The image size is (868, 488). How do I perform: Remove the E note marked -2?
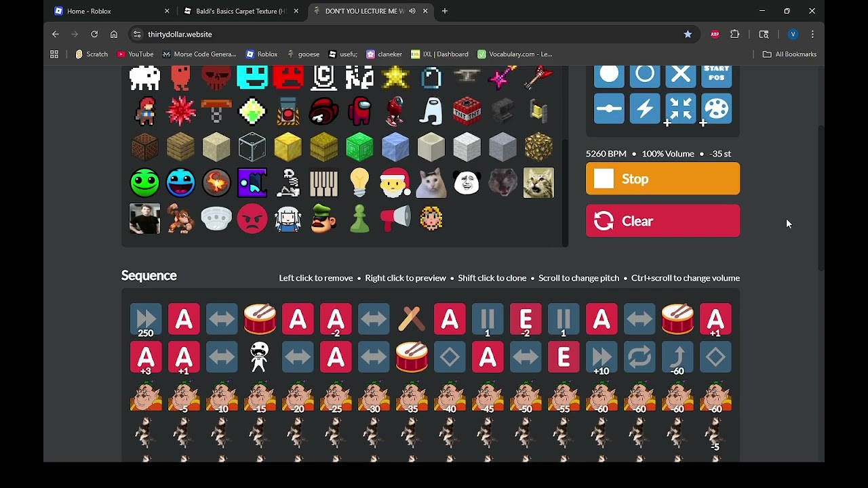(x=526, y=320)
